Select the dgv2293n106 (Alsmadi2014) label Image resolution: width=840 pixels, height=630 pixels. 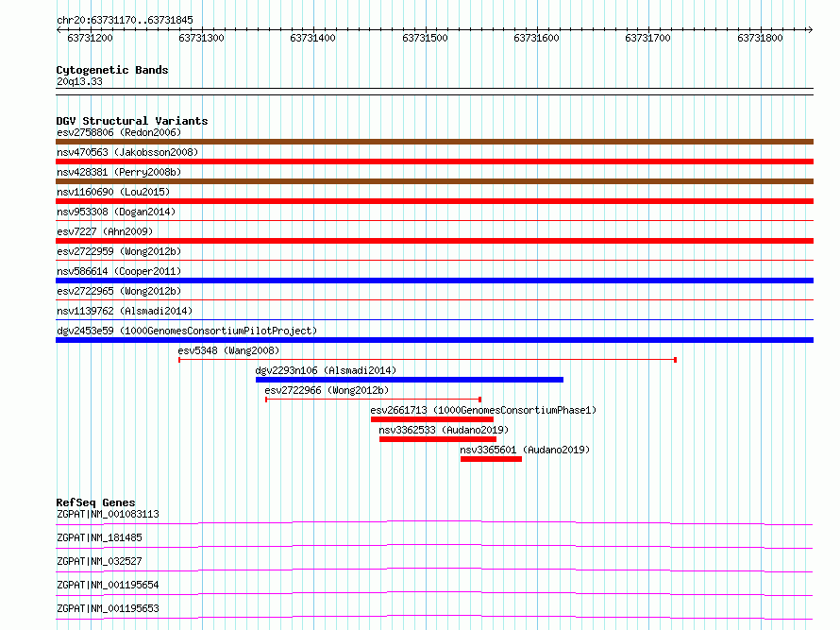[x=326, y=370]
